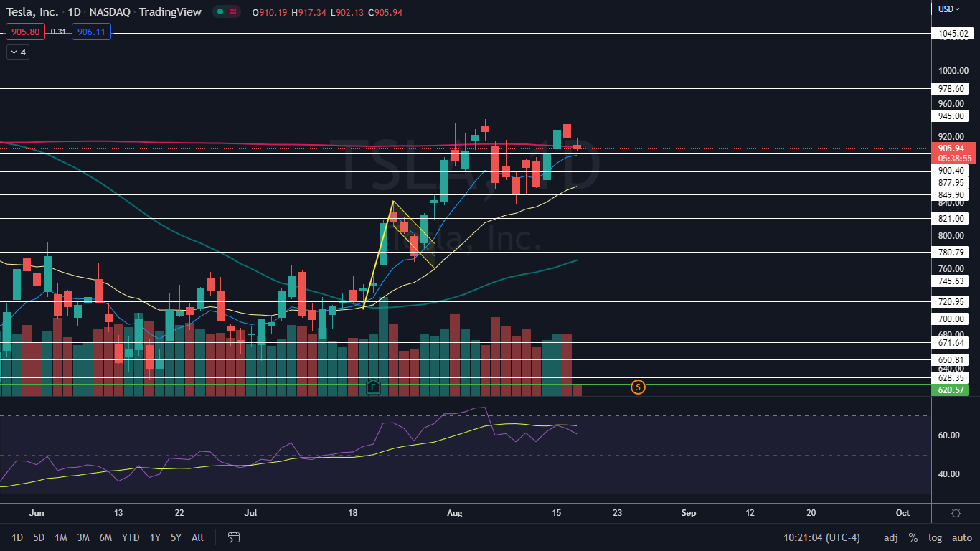Select the 5D date range
The height and width of the screenshot is (551, 980).
(x=39, y=537)
